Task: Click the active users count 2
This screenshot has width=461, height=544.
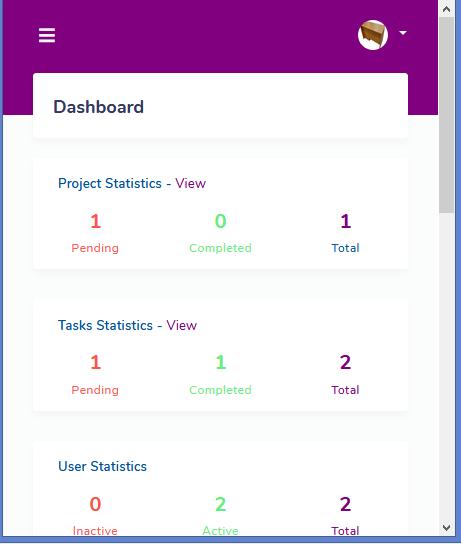Action: pos(221,504)
